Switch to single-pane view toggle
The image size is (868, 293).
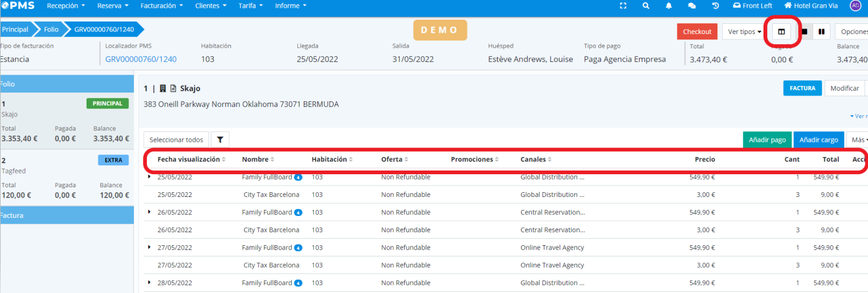[805, 32]
